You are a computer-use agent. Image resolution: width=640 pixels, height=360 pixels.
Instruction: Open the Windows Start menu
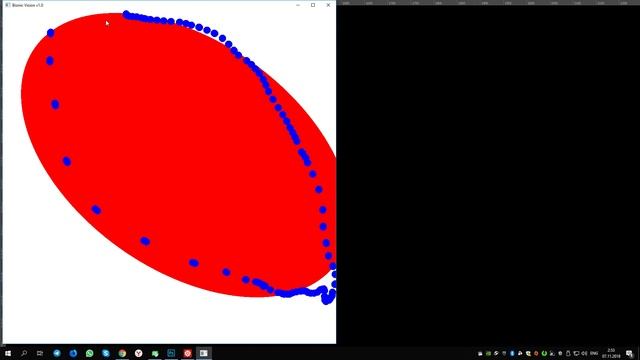(x=8, y=353)
